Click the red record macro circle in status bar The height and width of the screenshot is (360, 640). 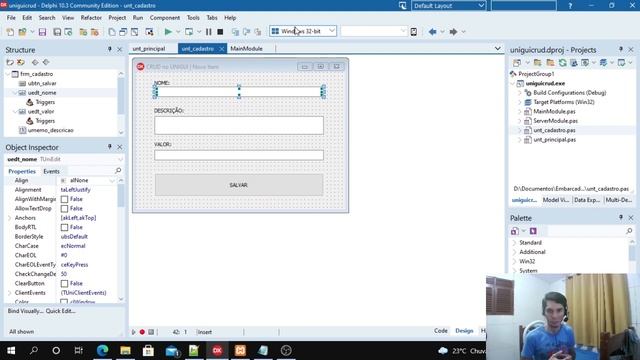pos(142,332)
